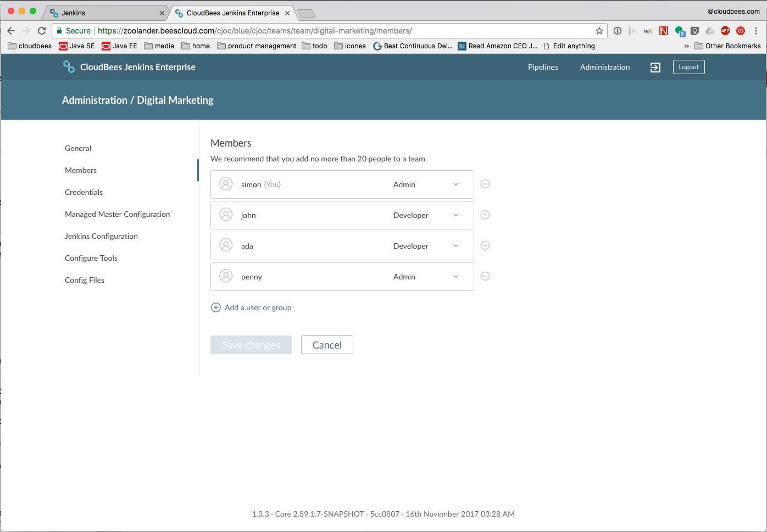Click the browser forward arrow
Screen dimensions: 767x532
(26, 31)
